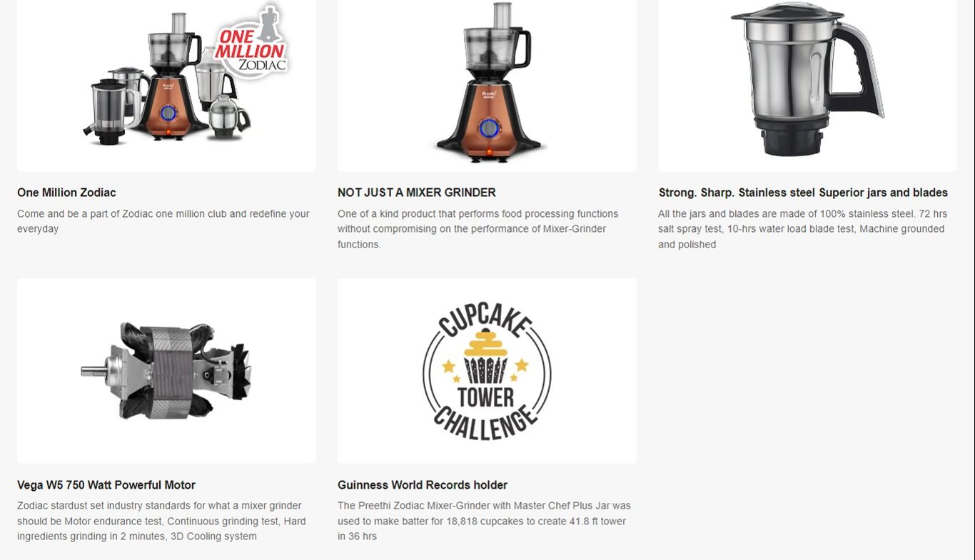
Task: Click the 18,818 cupcakes description text
Action: pyautogui.click(x=484, y=521)
